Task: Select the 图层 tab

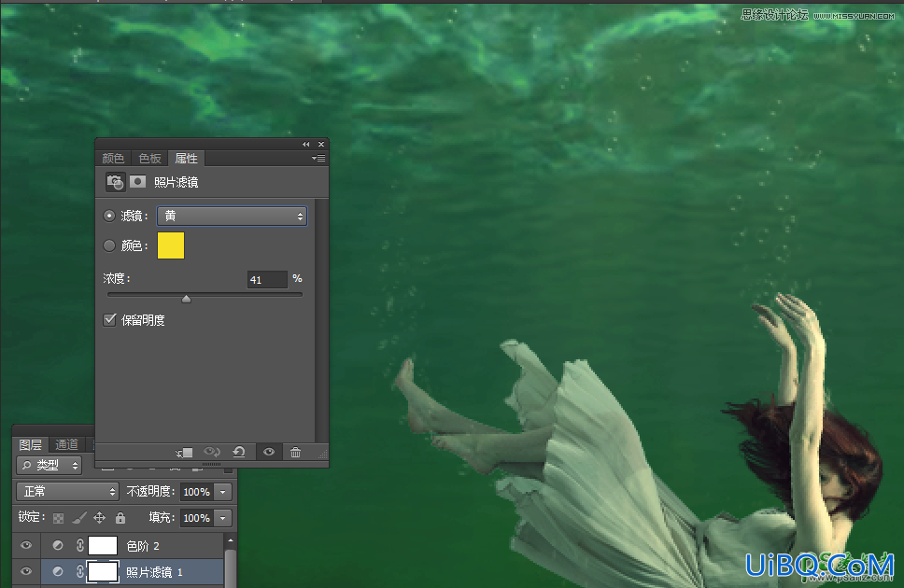Action: tap(30, 444)
